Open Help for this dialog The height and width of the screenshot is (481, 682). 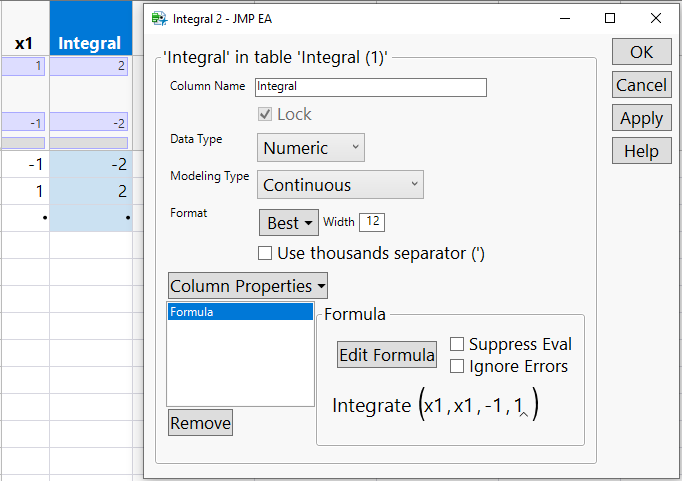[x=641, y=151]
